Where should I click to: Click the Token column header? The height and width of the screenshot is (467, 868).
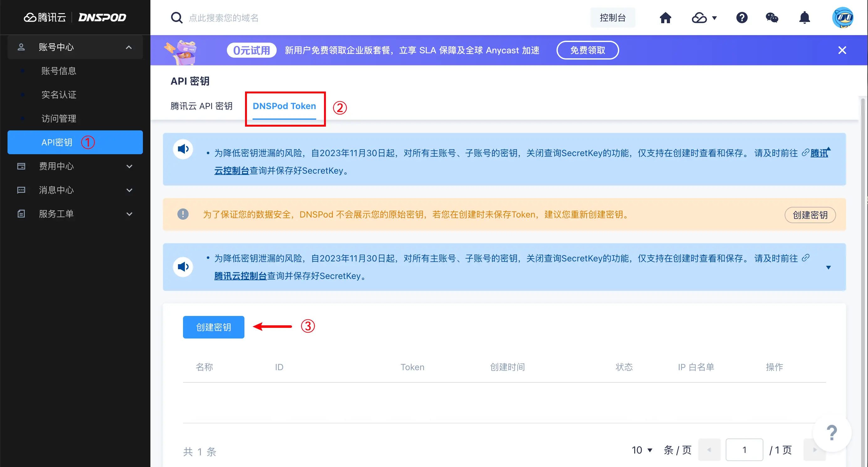(412, 367)
